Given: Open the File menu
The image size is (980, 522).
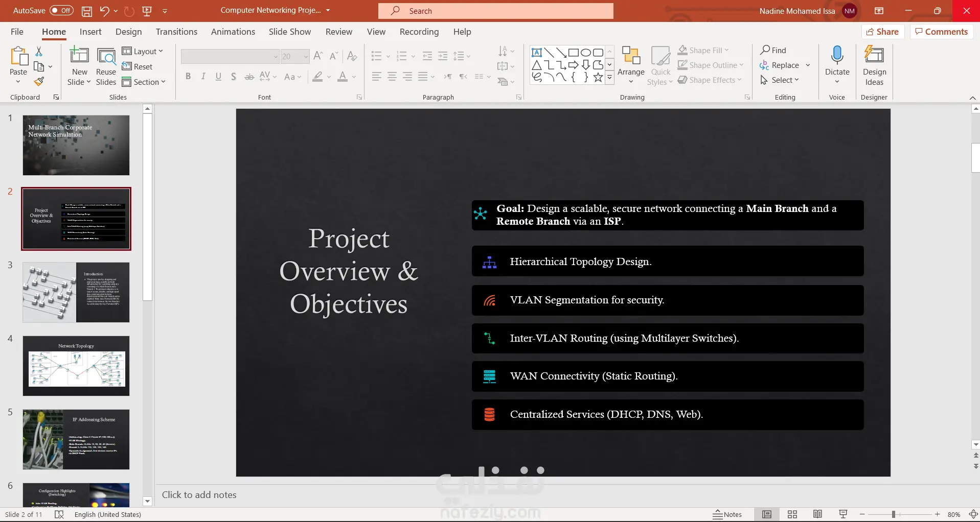Looking at the screenshot, I should 17,32.
